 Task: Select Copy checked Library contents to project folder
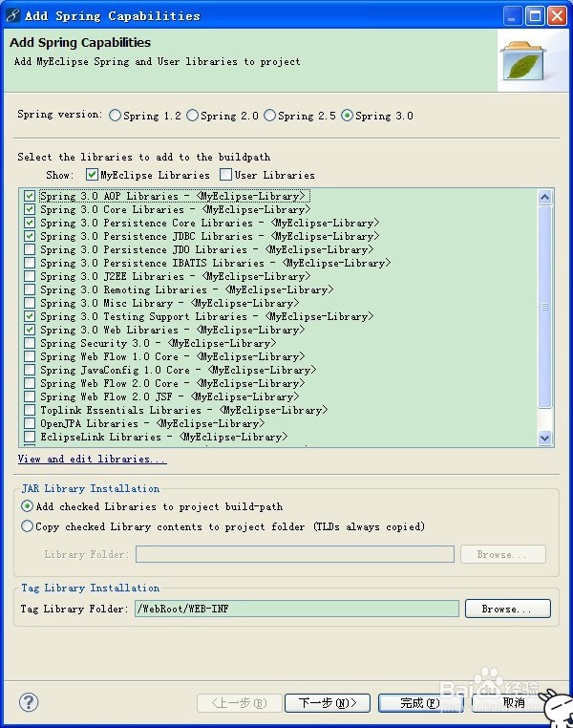28,526
